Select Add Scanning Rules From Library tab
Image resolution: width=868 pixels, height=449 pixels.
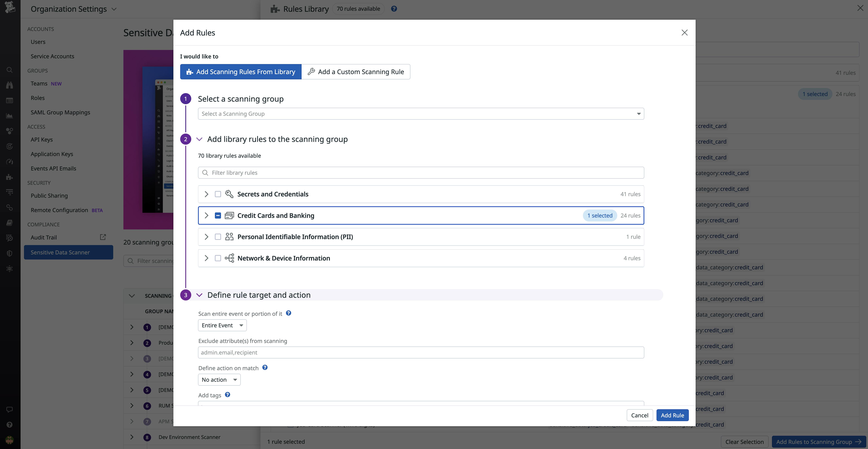click(x=241, y=72)
